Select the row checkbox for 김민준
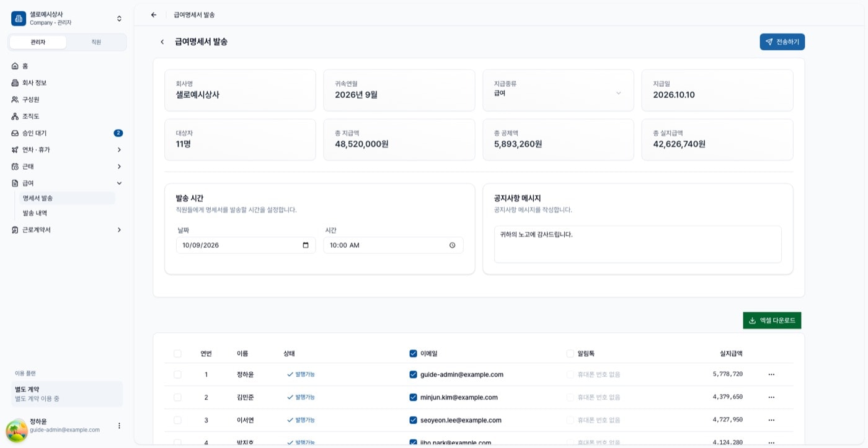 pyautogui.click(x=177, y=397)
